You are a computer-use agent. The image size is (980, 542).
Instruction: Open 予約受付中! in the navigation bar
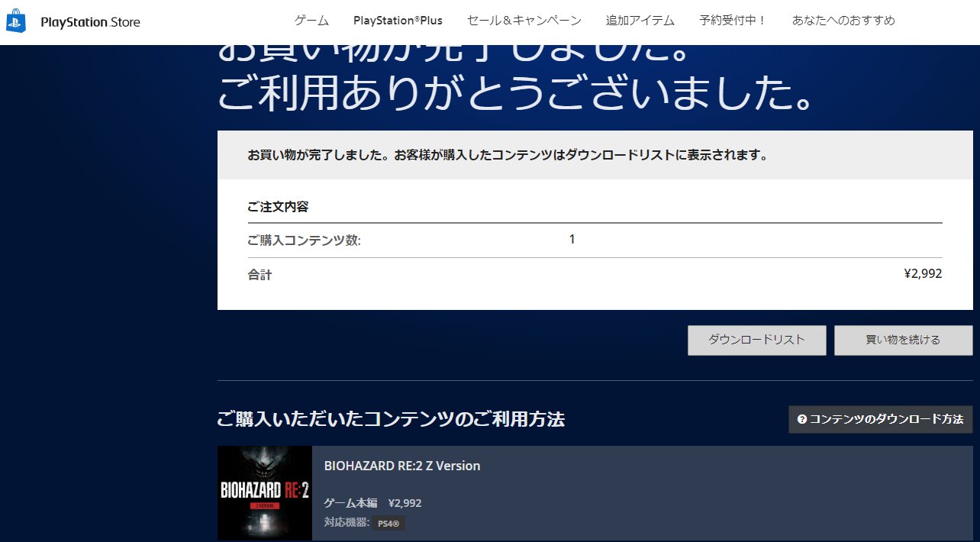point(733,21)
